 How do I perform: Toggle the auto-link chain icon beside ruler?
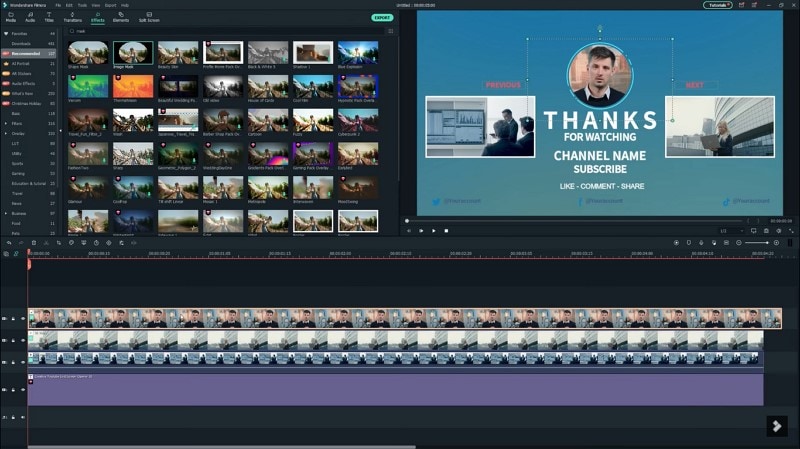click(16, 253)
